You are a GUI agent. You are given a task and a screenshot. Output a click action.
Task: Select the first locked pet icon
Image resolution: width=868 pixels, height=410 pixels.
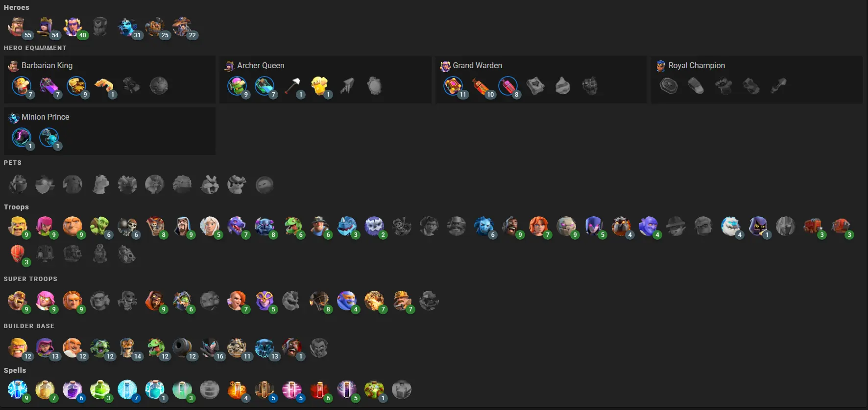(x=18, y=185)
